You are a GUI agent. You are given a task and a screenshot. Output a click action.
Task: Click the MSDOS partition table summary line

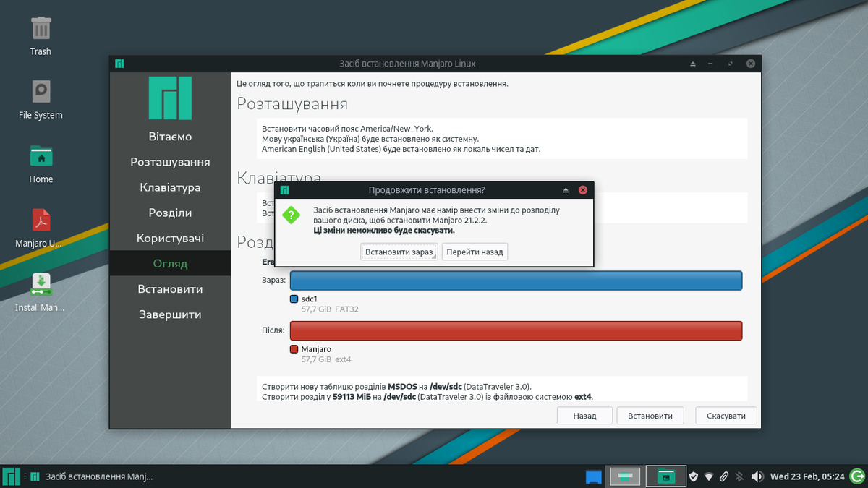pyautogui.click(x=396, y=387)
